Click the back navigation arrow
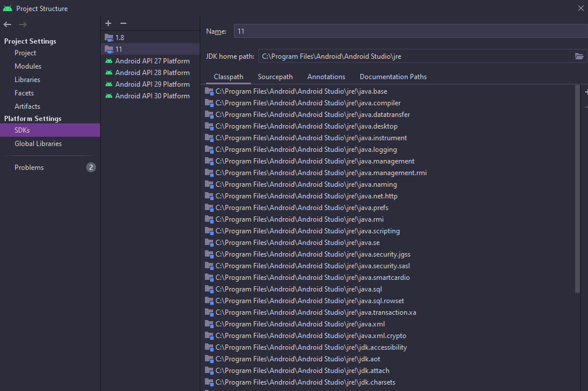The width and height of the screenshot is (588, 391). 7,24
